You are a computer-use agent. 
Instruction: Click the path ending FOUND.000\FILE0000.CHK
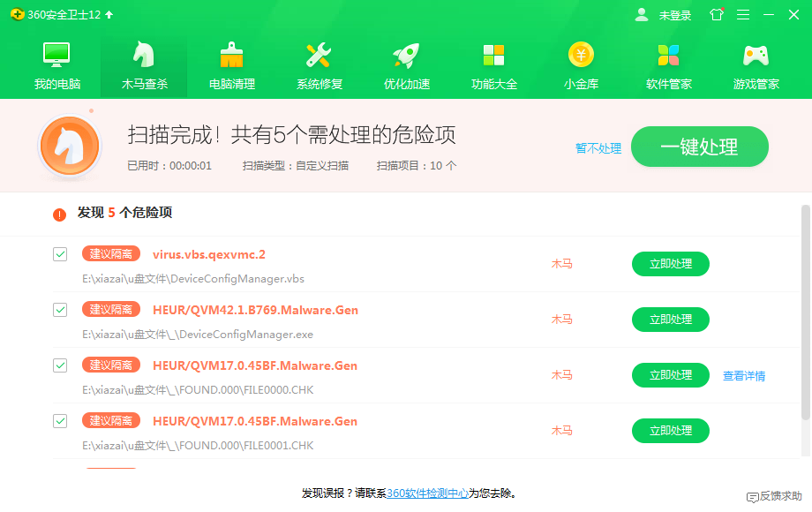coord(198,390)
